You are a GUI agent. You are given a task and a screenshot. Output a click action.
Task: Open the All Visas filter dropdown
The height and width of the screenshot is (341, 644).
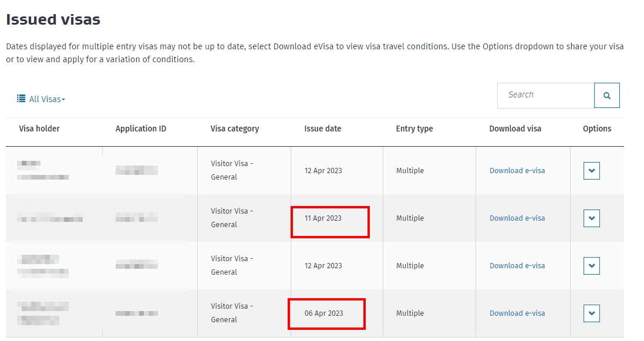point(41,99)
